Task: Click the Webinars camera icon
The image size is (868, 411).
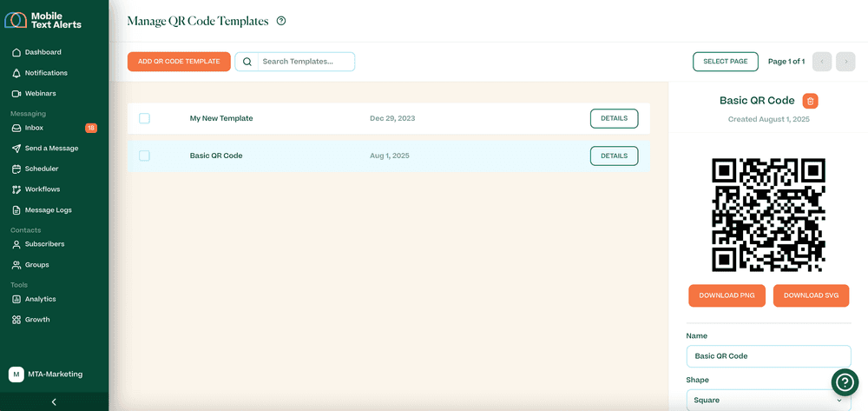Action: [x=16, y=94]
